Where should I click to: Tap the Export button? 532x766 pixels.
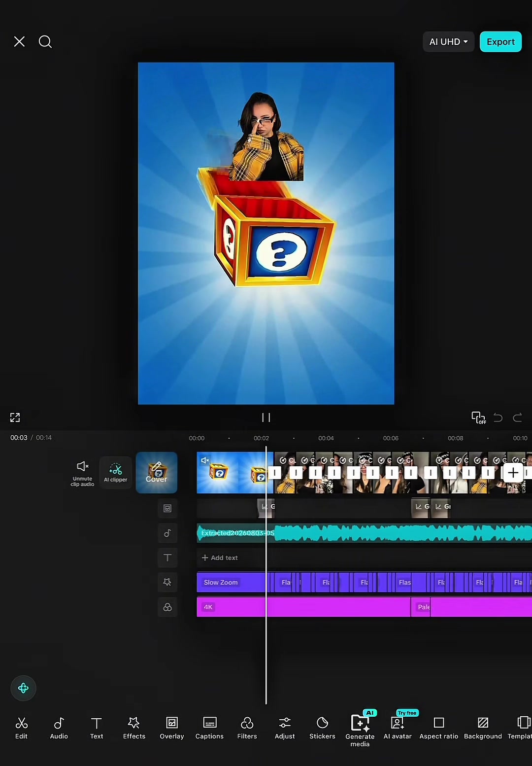(500, 42)
